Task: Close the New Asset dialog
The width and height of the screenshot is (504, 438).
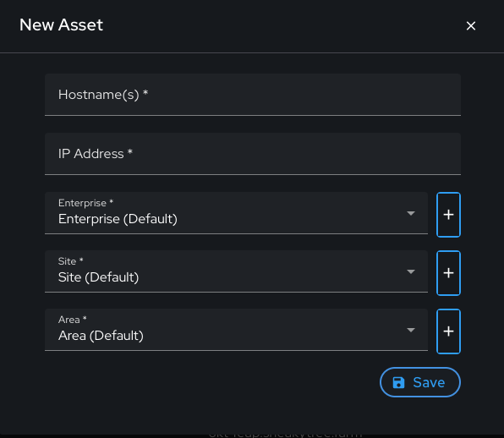Action: (470, 25)
